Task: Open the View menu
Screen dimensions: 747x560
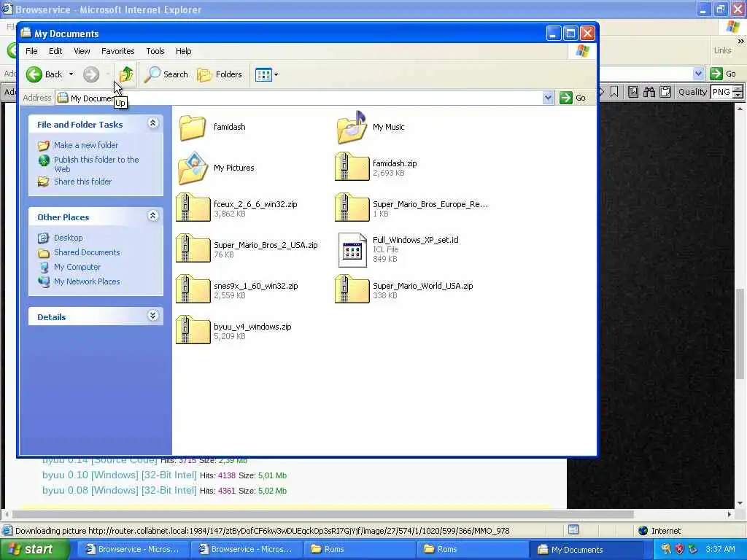Action: click(82, 51)
